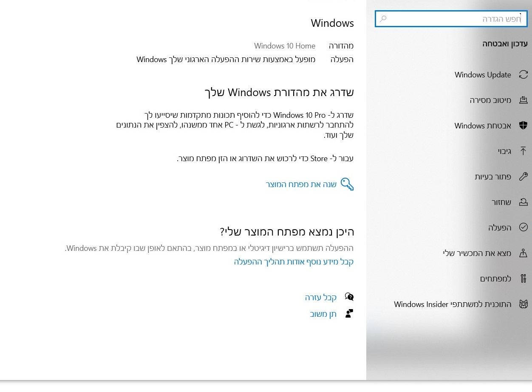Focus the חפש הגדרה search field
The height and width of the screenshot is (392, 532).
coord(451,19)
